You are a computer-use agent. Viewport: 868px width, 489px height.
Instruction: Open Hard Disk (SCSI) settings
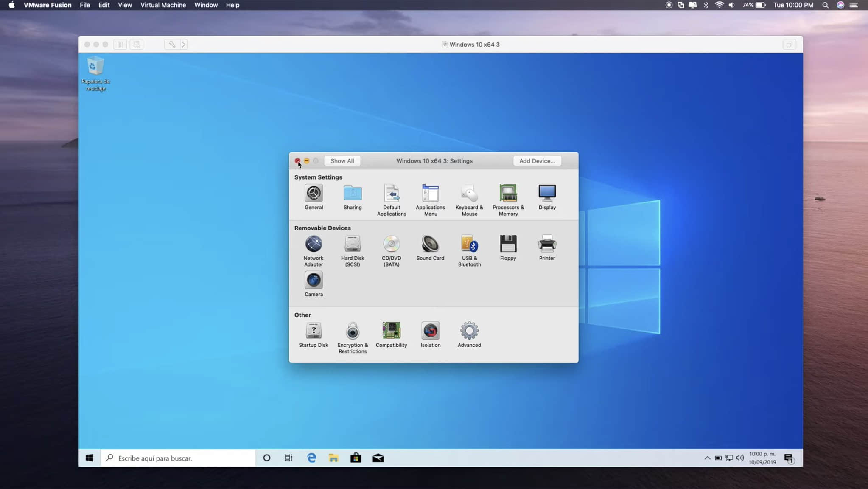click(353, 244)
